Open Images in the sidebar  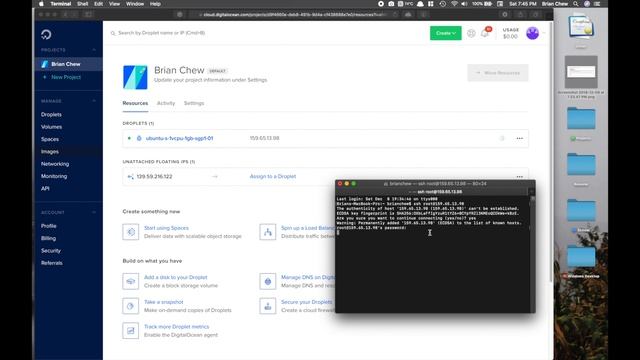point(50,151)
